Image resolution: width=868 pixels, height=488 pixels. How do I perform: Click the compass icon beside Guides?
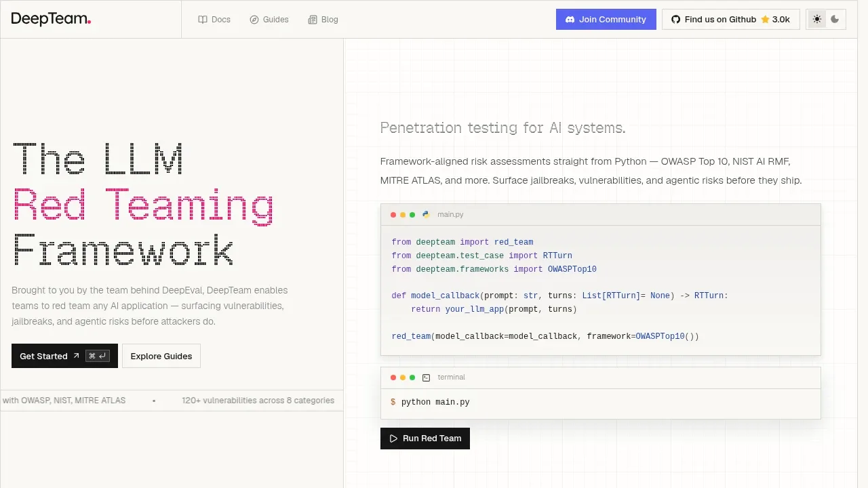coord(254,20)
